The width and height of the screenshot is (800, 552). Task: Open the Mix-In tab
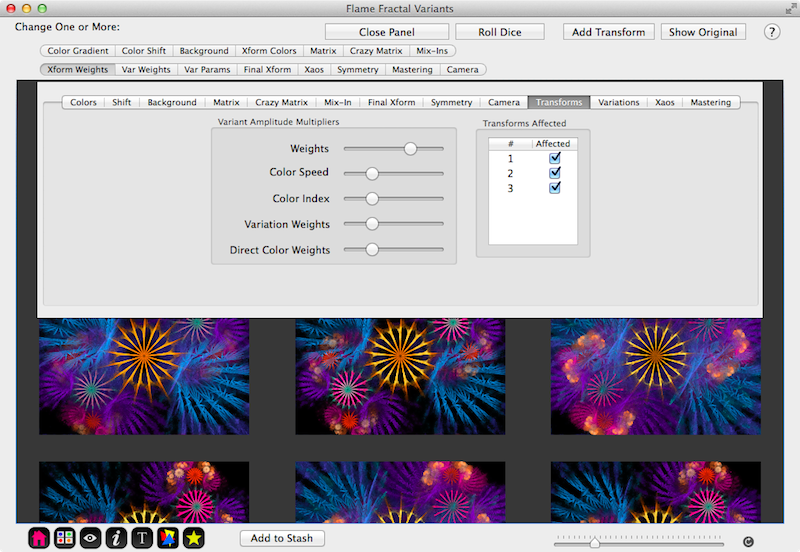(338, 103)
